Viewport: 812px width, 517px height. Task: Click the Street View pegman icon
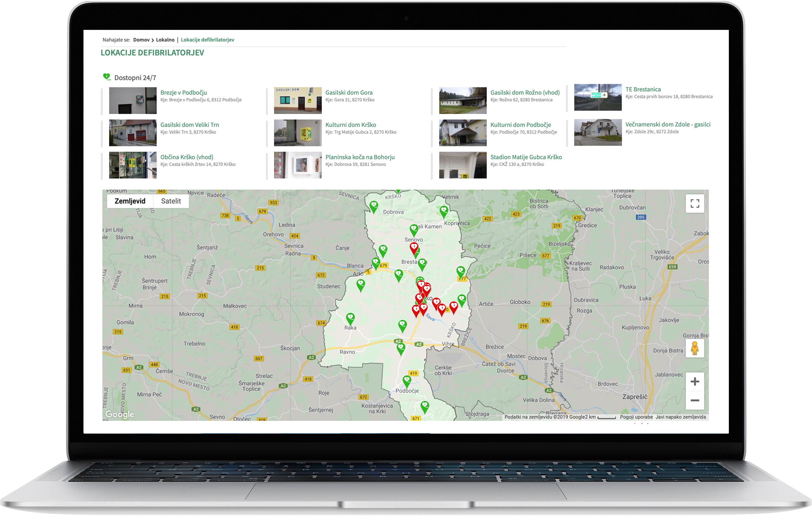pyautogui.click(x=694, y=348)
